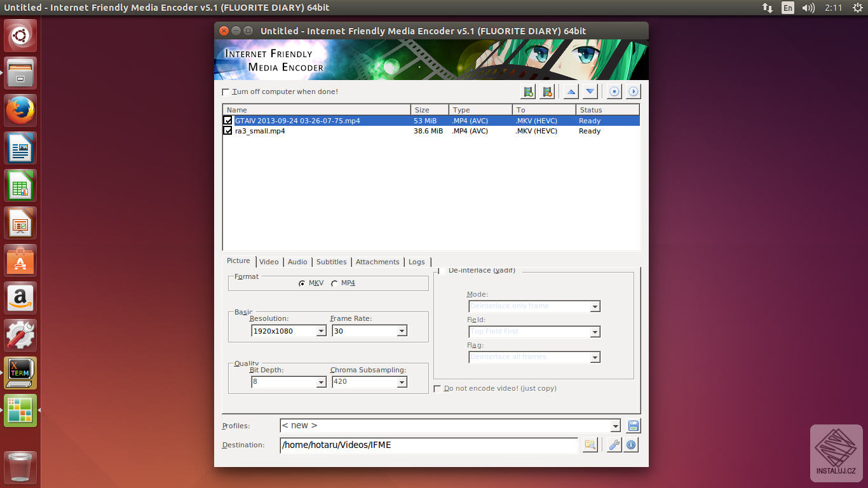Viewport: 868px width, 488px height.
Task: Move the selected file up in the list
Action: [571, 91]
